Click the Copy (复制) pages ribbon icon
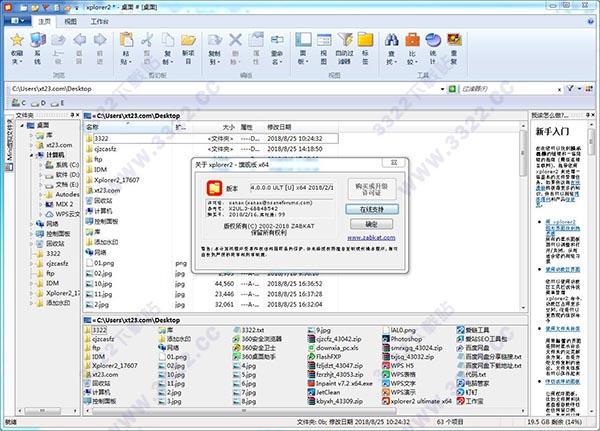This screenshot has width=600, height=431. click(x=168, y=48)
